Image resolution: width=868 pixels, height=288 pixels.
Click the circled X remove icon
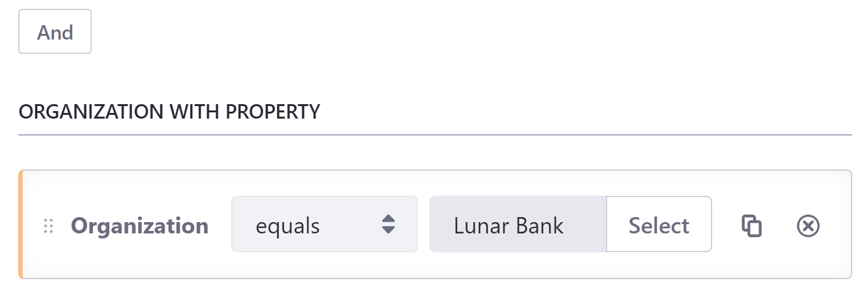[x=808, y=226]
